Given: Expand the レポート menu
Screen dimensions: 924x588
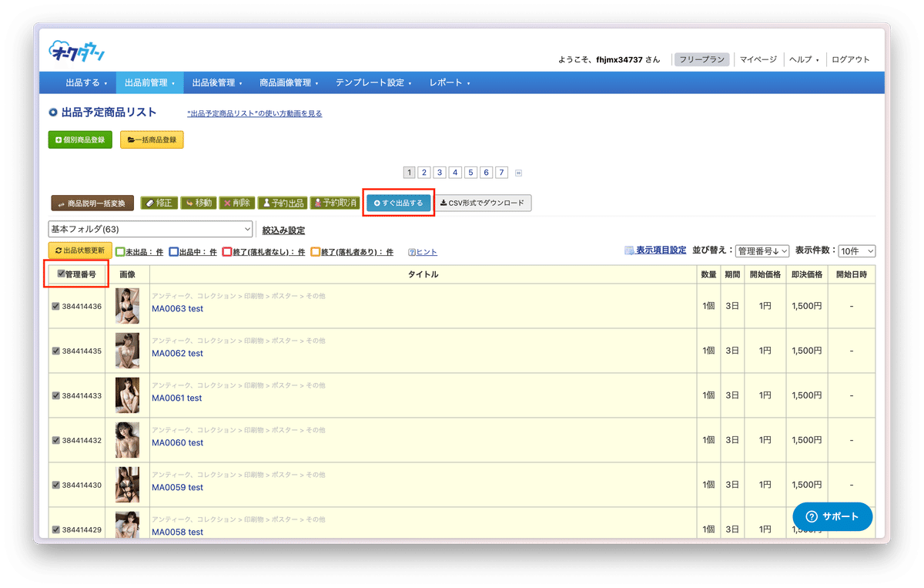Looking at the screenshot, I should (x=450, y=82).
